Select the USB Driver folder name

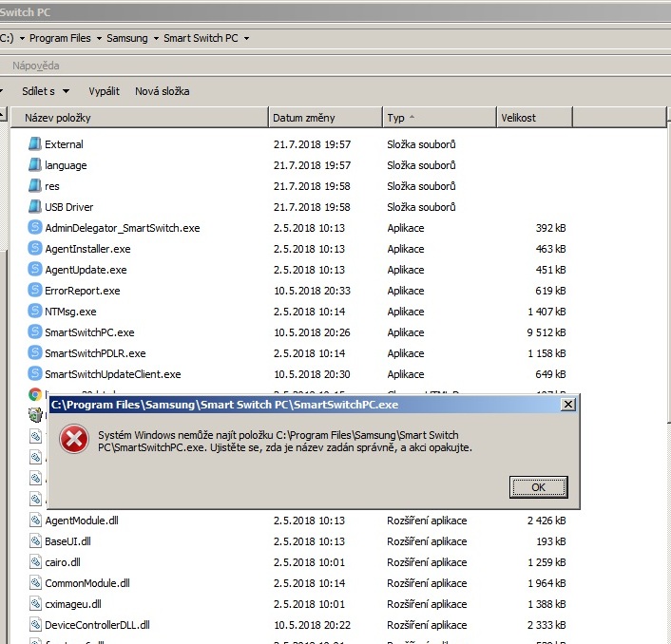pyautogui.click(x=68, y=207)
